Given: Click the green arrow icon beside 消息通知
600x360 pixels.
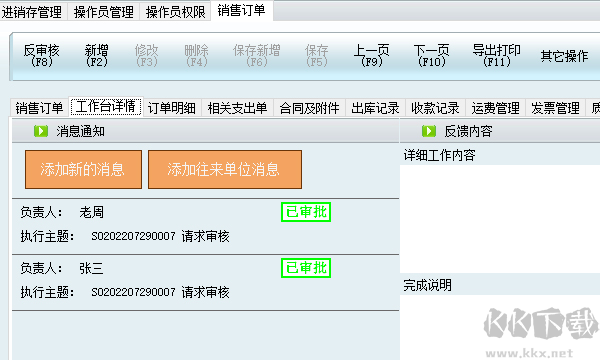Looking at the screenshot, I should click(41, 131).
